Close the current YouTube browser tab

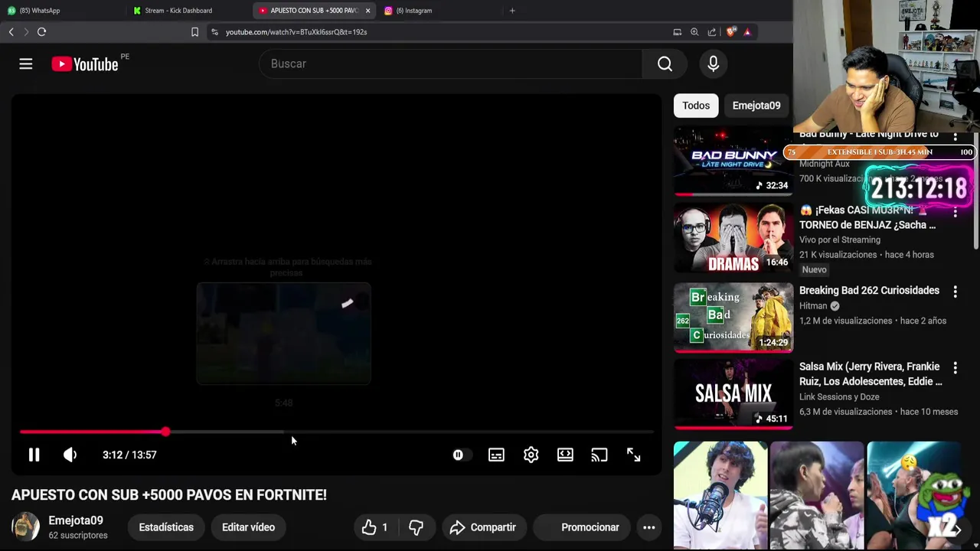click(367, 11)
